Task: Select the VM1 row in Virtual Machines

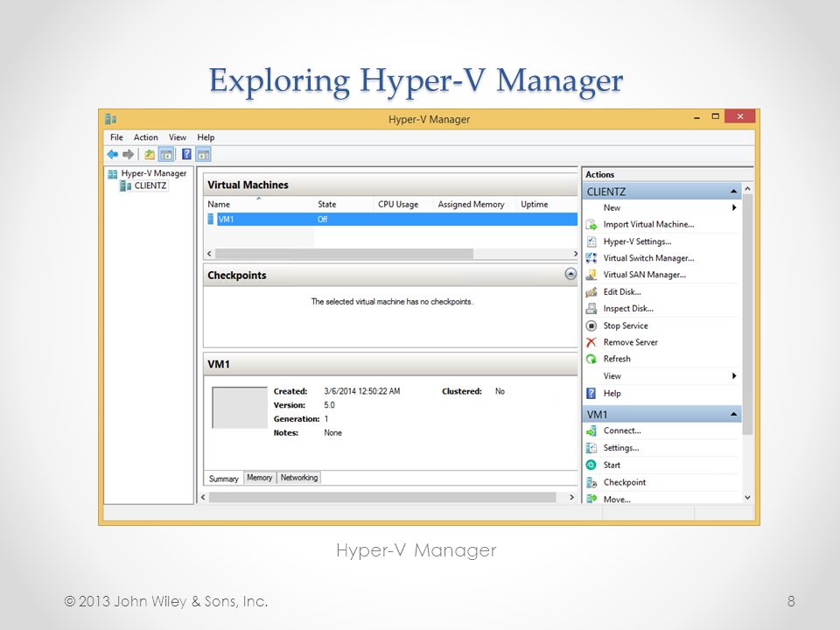Action: [x=392, y=219]
